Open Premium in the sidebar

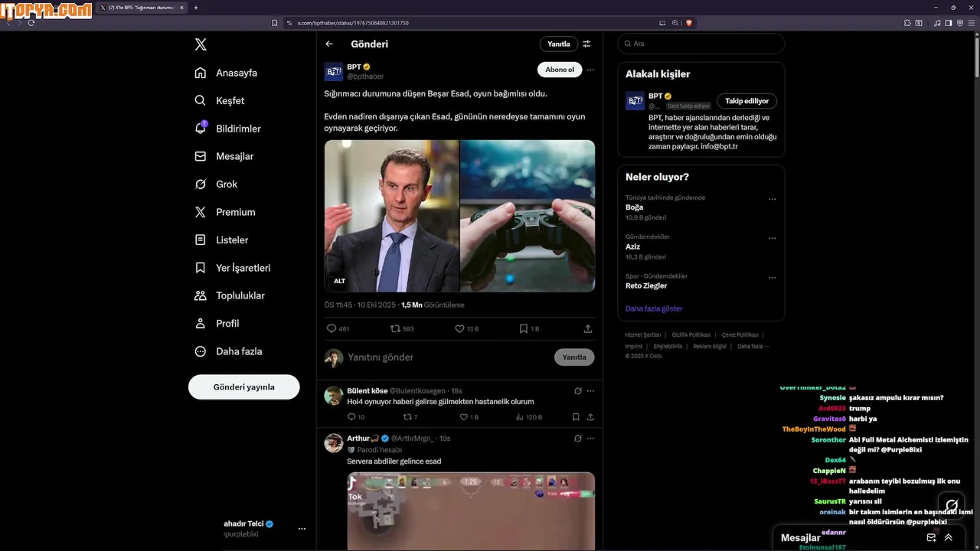click(x=225, y=212)
